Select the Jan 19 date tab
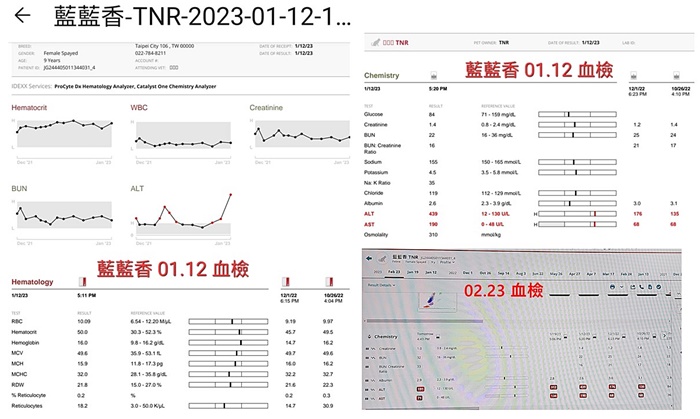 point(413,272)
